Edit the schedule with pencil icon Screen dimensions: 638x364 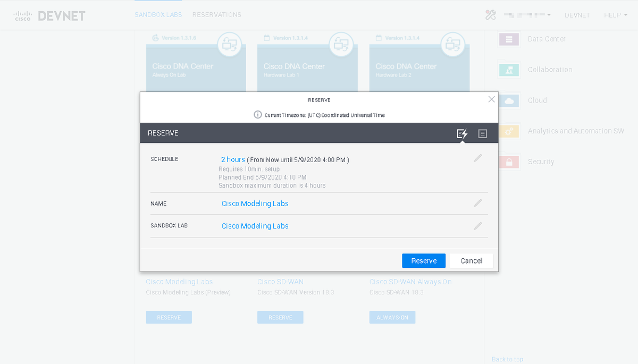pyautogui.click(x=478, y=158)
